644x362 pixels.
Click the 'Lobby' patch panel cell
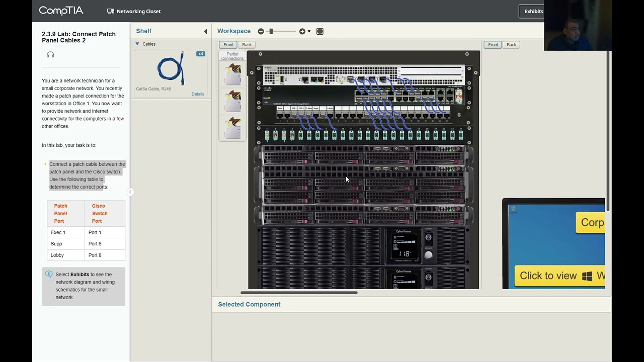(x=66, y=255)
